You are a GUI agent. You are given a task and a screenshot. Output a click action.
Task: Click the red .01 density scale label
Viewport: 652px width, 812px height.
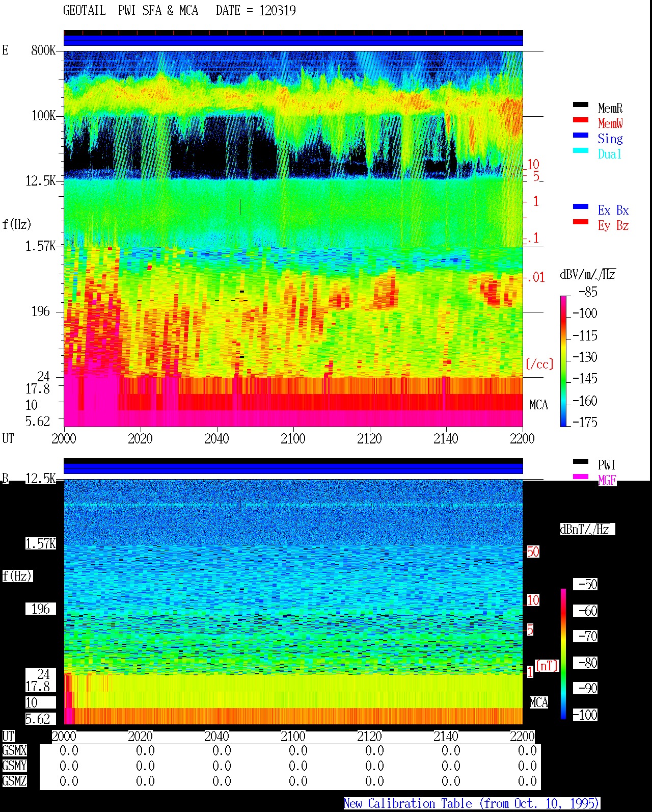(x=535, y=277)
